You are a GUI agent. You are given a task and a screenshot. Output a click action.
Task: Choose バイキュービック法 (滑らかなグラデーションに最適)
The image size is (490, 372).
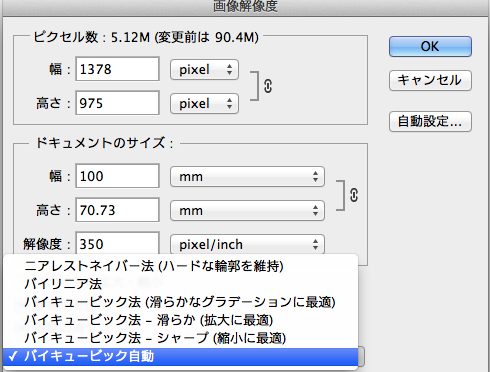tap(180, 302)
